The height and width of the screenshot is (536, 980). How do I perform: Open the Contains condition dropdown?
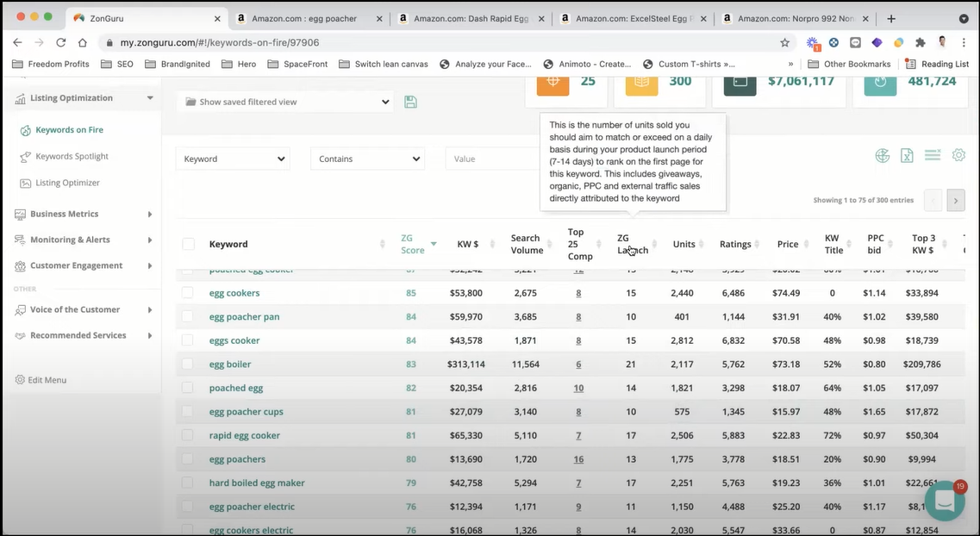tap(368, 159)
